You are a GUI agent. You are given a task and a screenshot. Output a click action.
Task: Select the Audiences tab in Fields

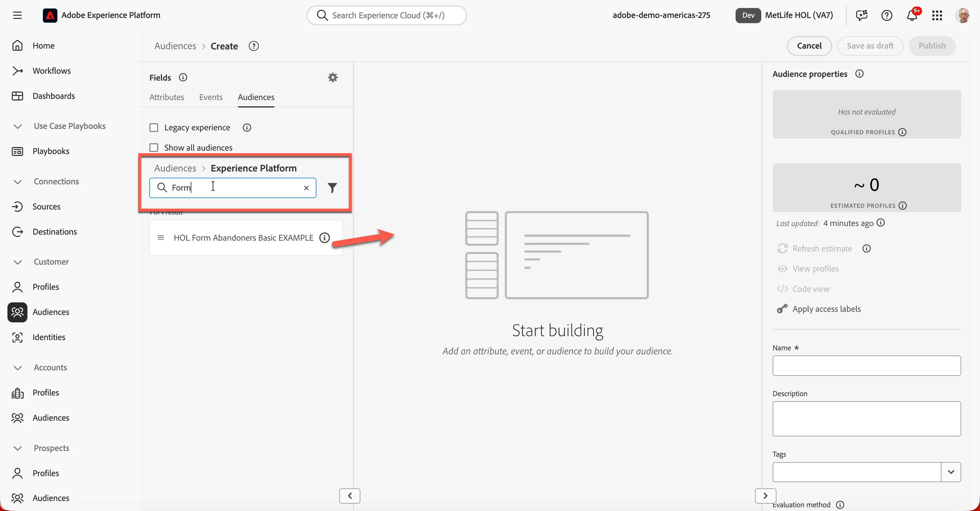tap(256, 97)
